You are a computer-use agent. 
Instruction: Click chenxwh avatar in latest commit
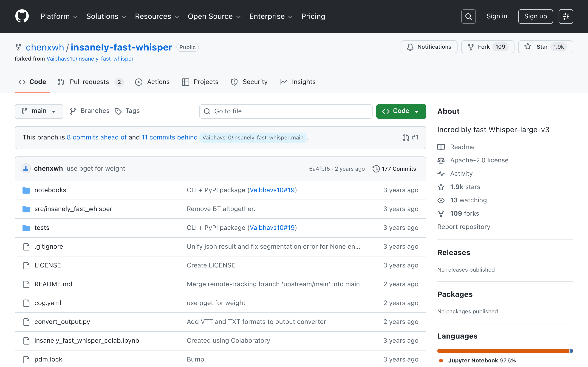click(26, 168)
